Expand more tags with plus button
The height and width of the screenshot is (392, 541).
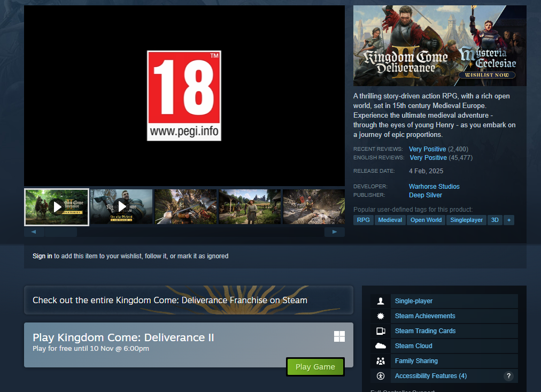[x=508, y=220]
